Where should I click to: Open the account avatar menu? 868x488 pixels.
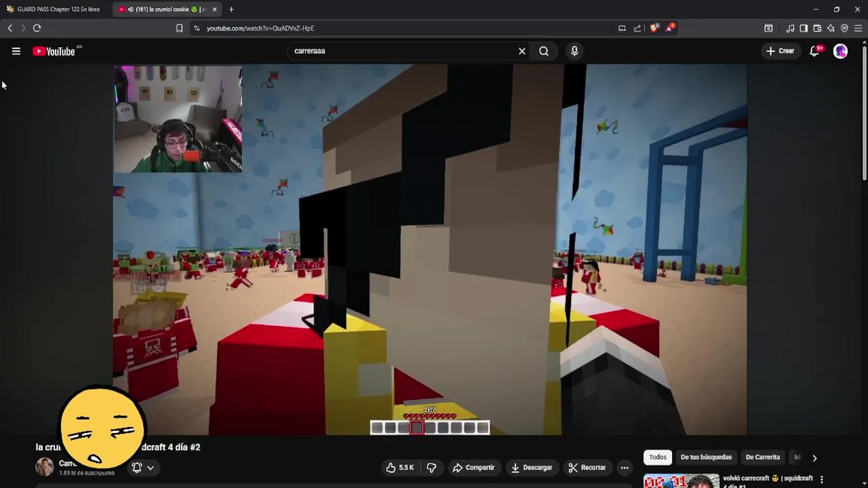click(840, 51)
